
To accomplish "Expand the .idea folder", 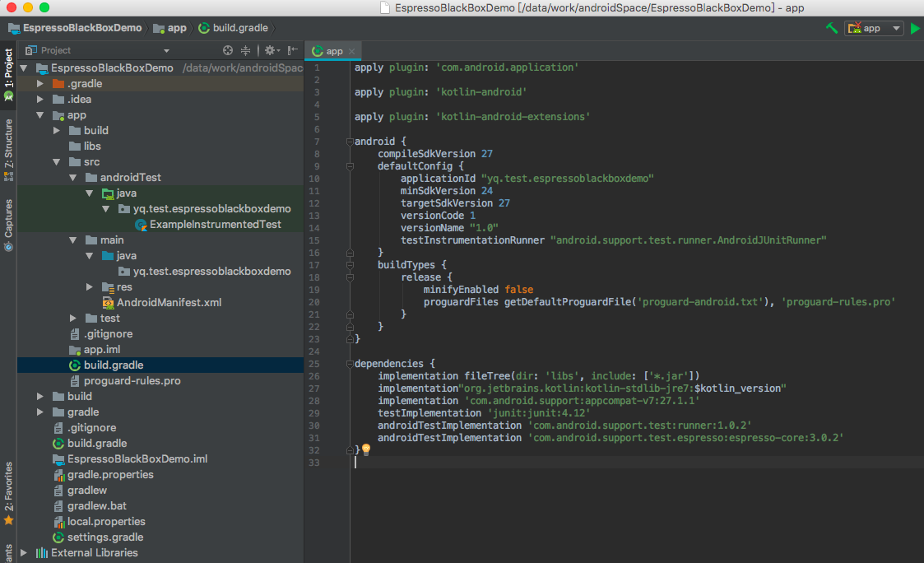I will click(40, 99).
